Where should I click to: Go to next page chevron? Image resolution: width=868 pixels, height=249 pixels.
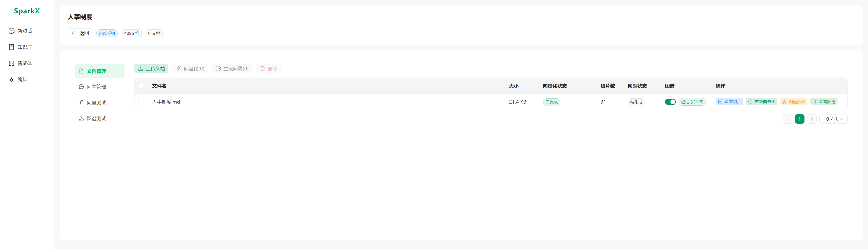812,119
